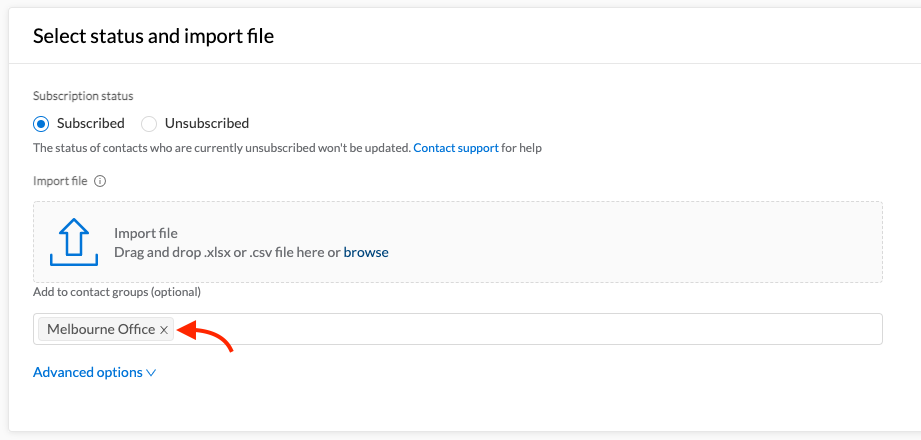Image resolution: width=921 pixels, height=440 pixels.
Task: Click the Melbourne Office tag label
Action: (x=101, y=330)
